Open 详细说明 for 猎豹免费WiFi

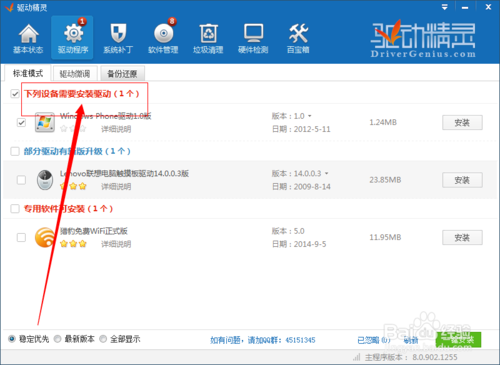pyautogui.click(x=116, y=244)
